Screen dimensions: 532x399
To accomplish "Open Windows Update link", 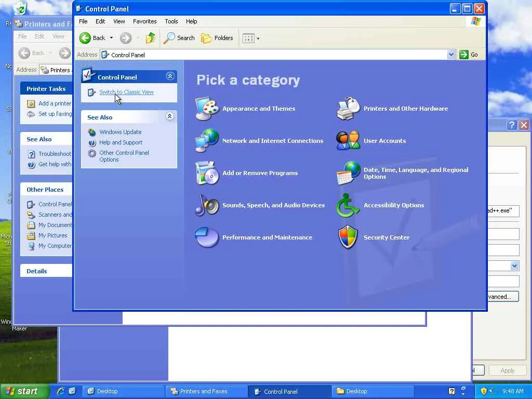I will [121, 132].
